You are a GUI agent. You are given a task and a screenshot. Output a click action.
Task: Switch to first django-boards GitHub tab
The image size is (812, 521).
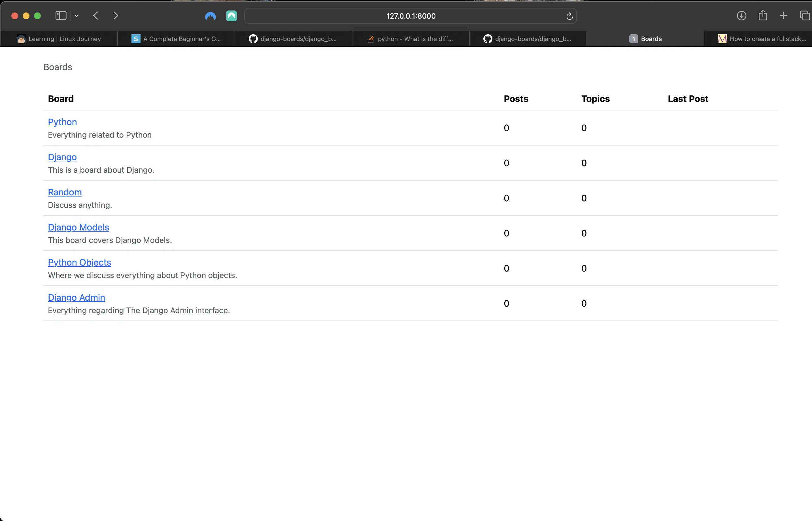click(x=294, y=39)
